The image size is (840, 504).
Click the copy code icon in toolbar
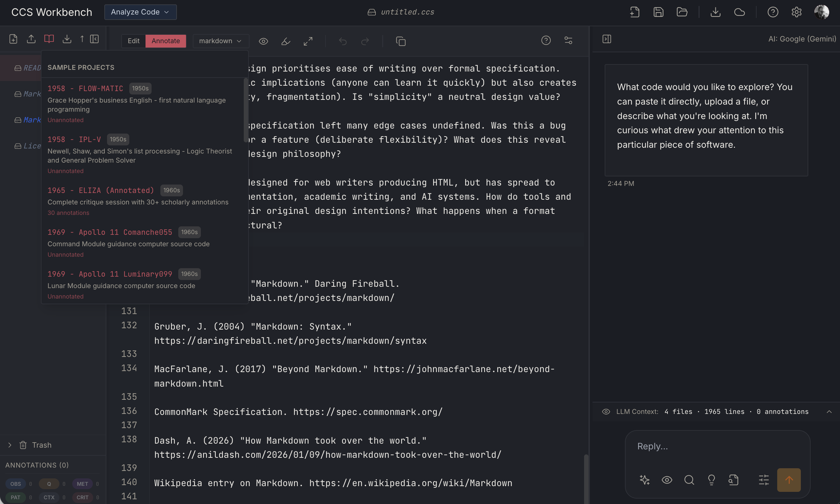tap(401, 41)
